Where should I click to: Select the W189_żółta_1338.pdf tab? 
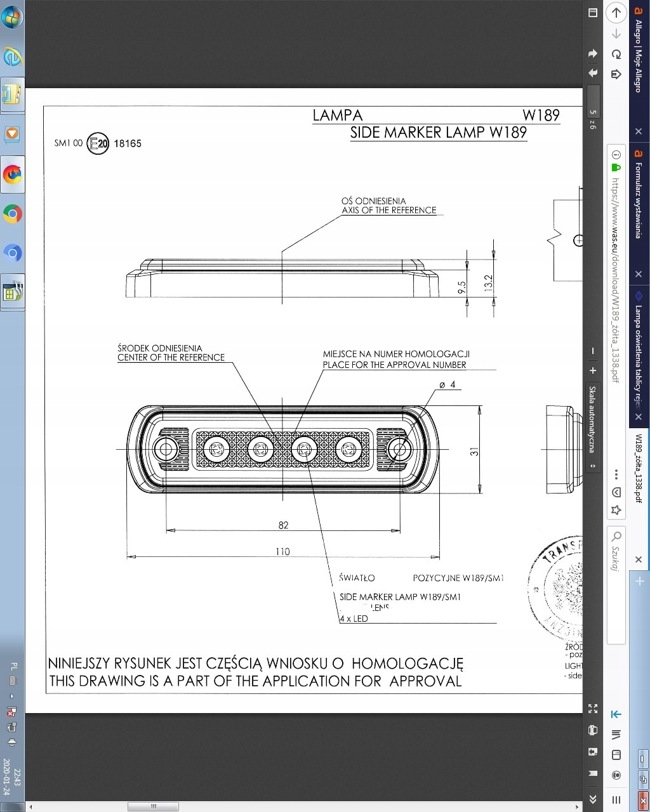coord(639,500)
